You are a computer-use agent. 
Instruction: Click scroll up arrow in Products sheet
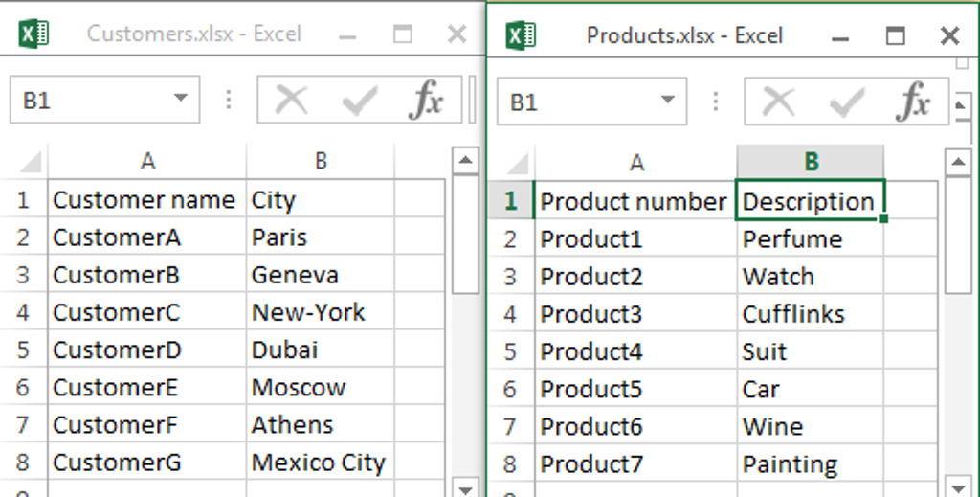(x=959, y=163)
